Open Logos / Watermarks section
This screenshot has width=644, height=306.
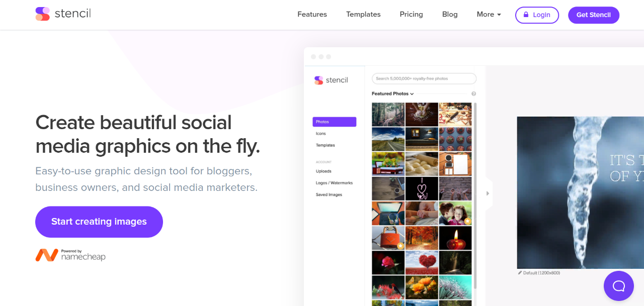[x=334, y=183]
